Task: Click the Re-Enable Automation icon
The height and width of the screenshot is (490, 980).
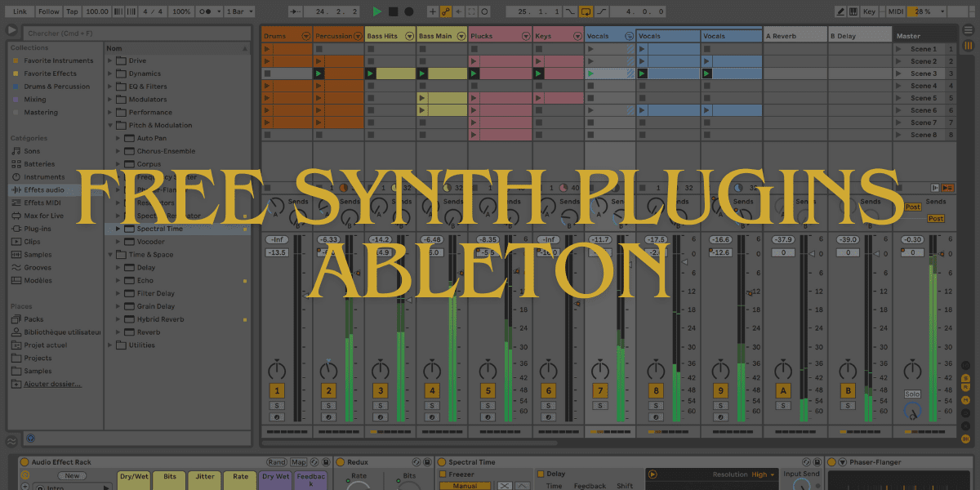Action: click(x=459, y=12)
